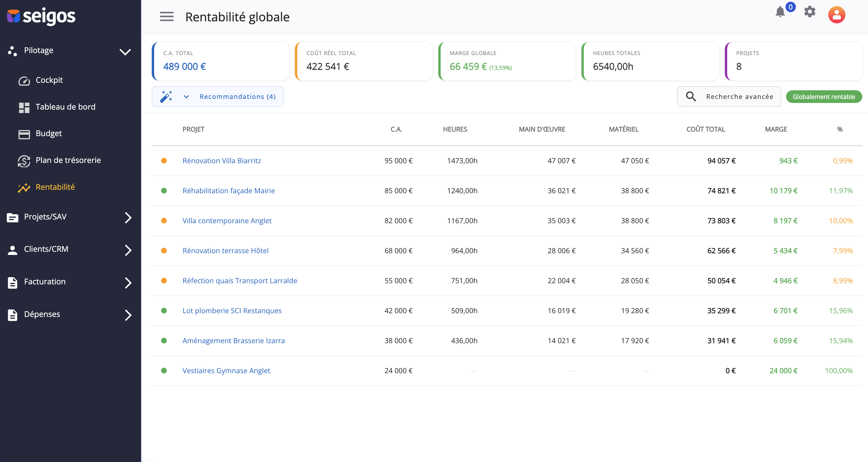Viewport: 868px width, 462px height.
Task: Sort by the MATÉRIEL column header
Action: tap(624, 129)
